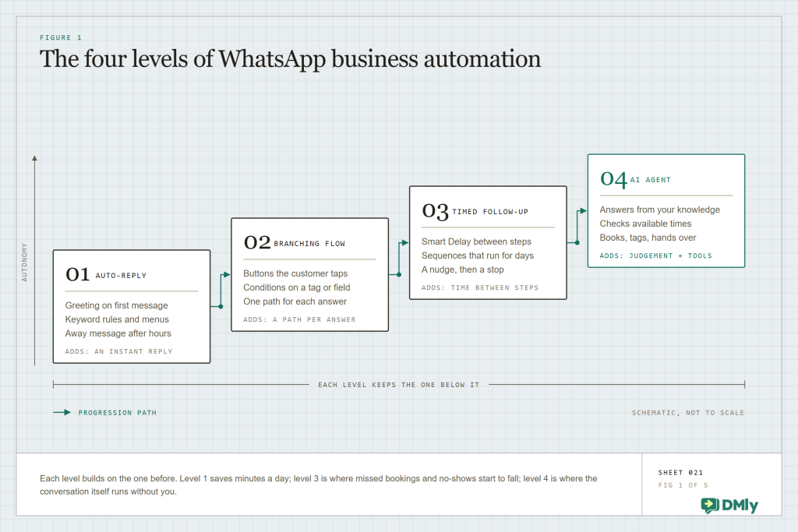The height and width of the screenshot is (532, 798).
Task: Click 'SCHEMATIC, NOT TO SCALE' note
Action: [688, 413]
